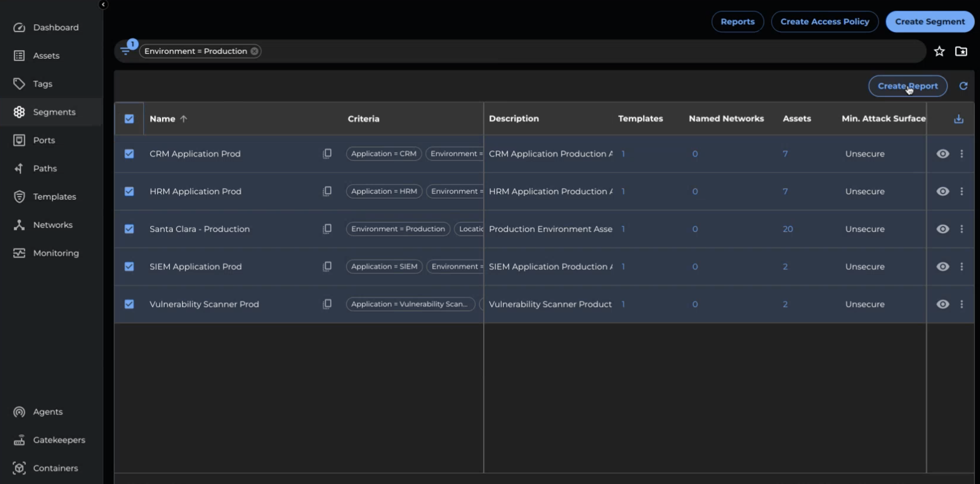Open the saved filters folder icon
The image size is (980, 484).
tap(961, 51)
